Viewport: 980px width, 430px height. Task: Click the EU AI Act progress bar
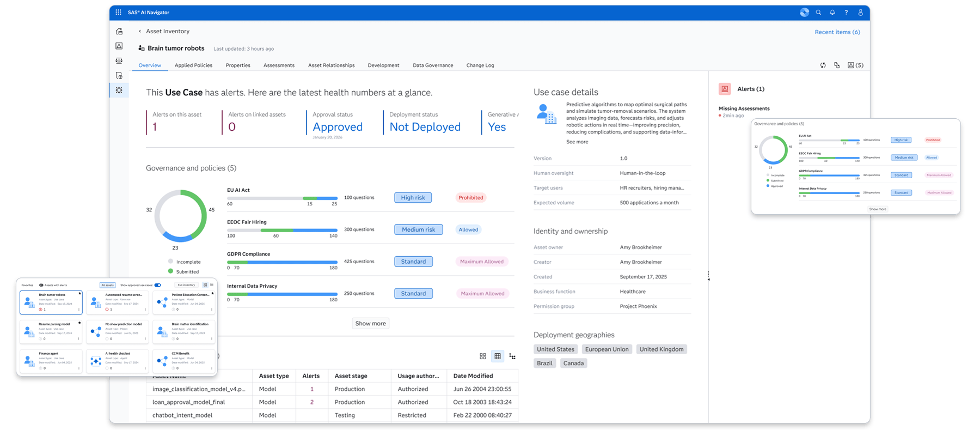click(x=282, y=198)
